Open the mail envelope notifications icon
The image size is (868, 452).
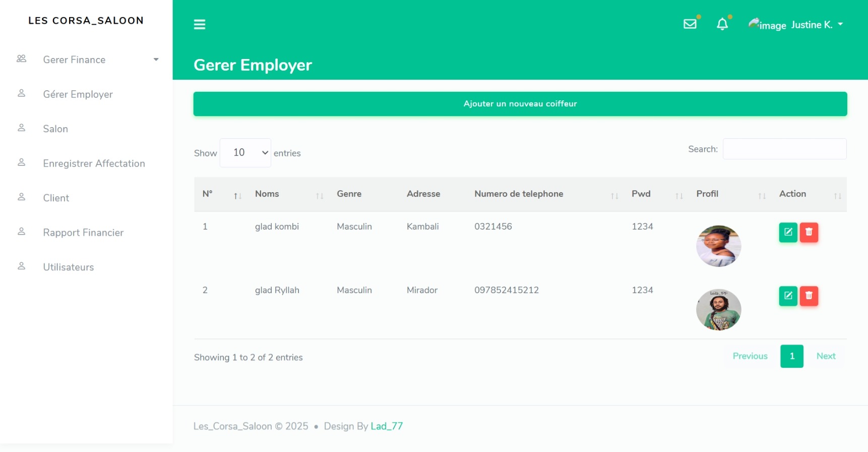tap(690, 24)
